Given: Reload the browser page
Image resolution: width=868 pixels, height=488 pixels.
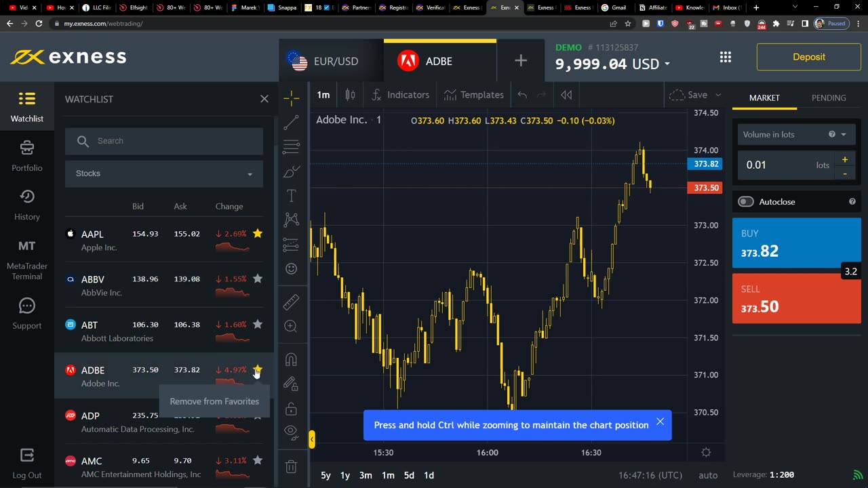Looking at the screenshot, I should click(39, 23).
